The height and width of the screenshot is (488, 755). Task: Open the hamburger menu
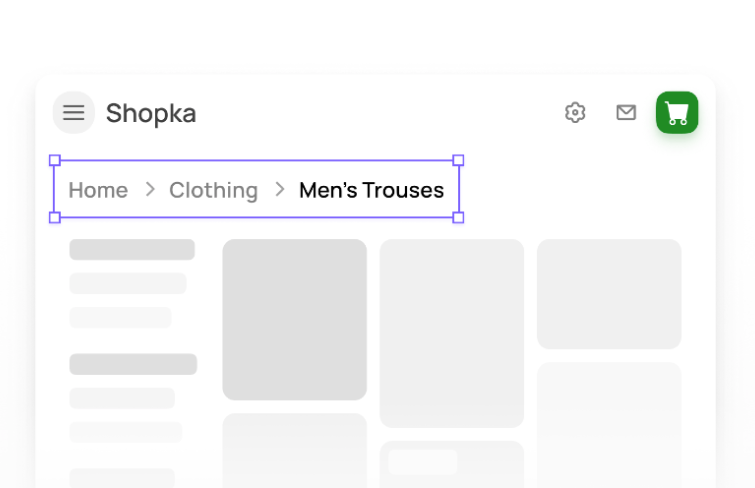tap(74, 113)
